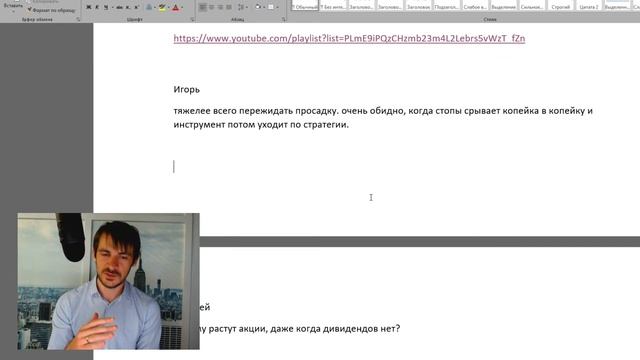The width and height of the screenshot is (640, 360).
Task: Open the Font (Шрифт) dialog launcher
Action: 192,19
